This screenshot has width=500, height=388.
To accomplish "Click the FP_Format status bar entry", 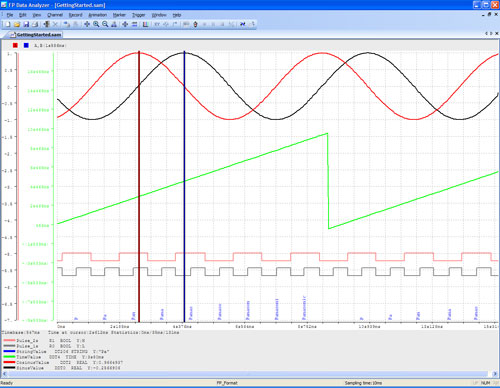I will (x=227, y=383).
